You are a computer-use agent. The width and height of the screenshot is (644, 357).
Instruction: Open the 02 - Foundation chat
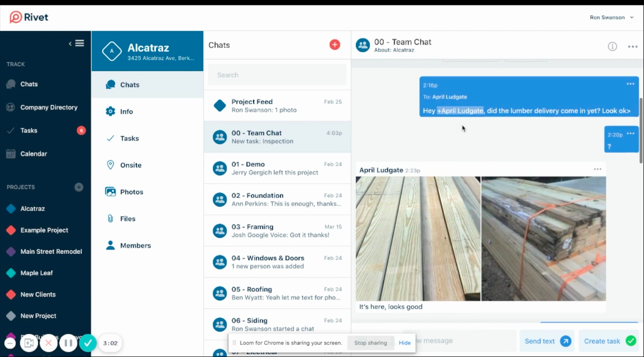[277, 200]
